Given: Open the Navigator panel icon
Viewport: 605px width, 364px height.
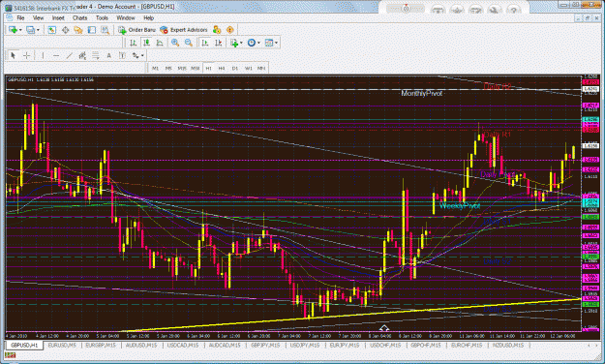Looking at the screenshot, I should [78, 30].
